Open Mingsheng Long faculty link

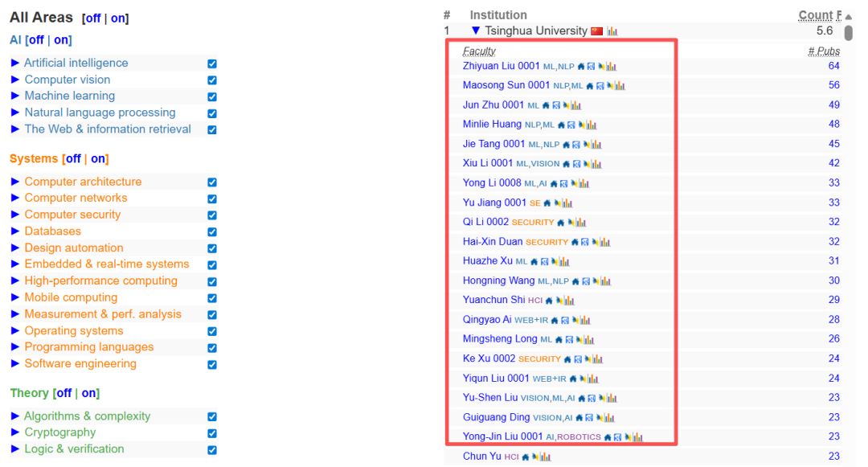point(500,338)
